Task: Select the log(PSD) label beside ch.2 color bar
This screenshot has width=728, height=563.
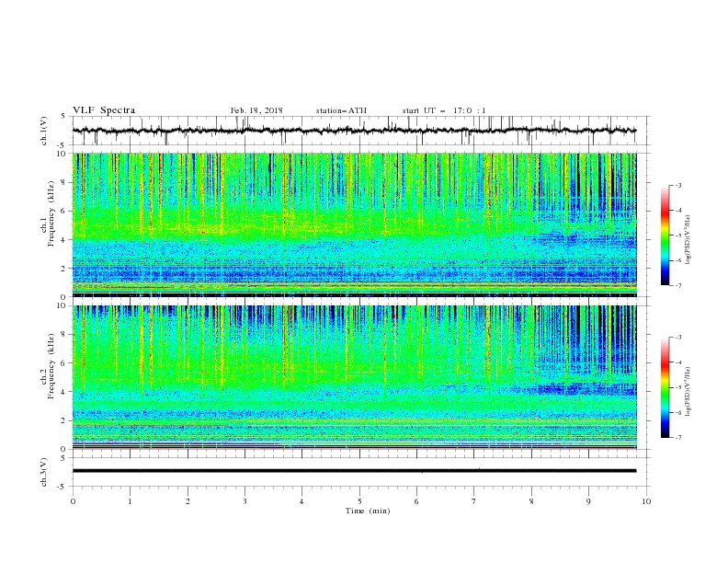Action: 688,391
